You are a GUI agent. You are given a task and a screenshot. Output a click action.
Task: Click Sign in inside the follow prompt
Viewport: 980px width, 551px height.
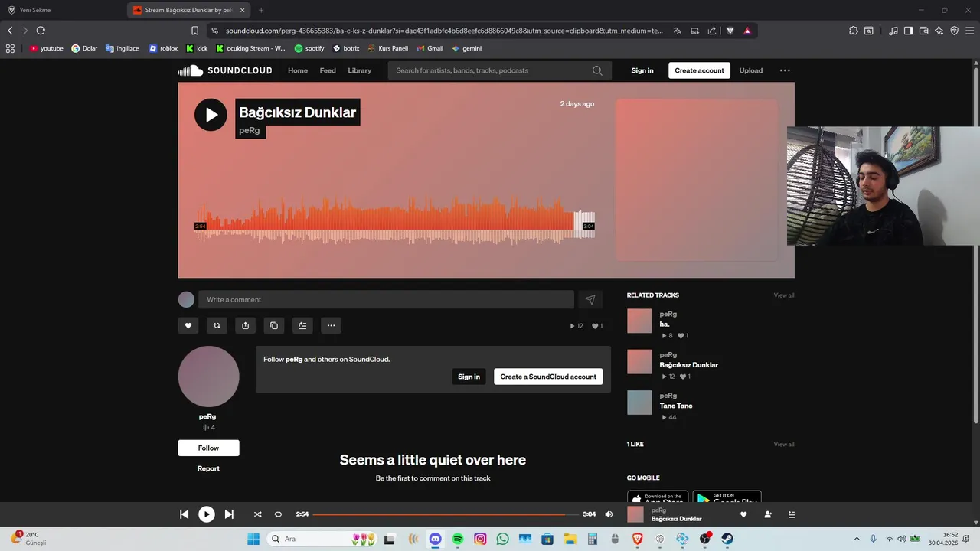click(x=469, y=377)
